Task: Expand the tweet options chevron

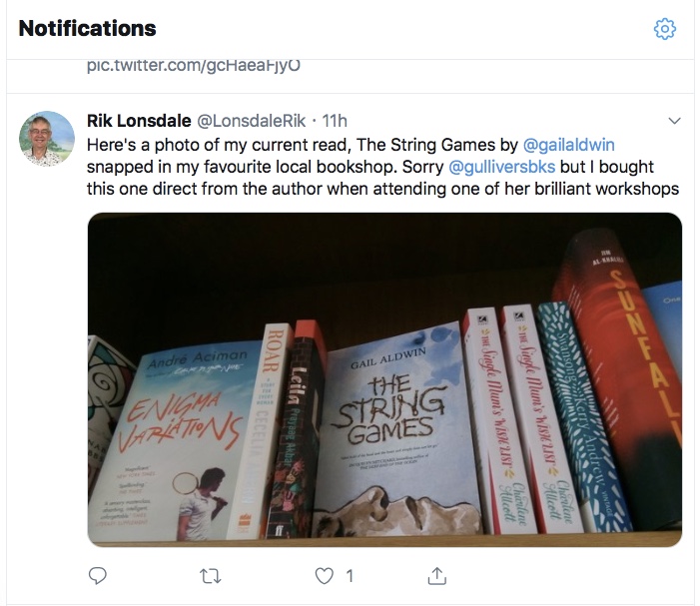Action: 674,121
